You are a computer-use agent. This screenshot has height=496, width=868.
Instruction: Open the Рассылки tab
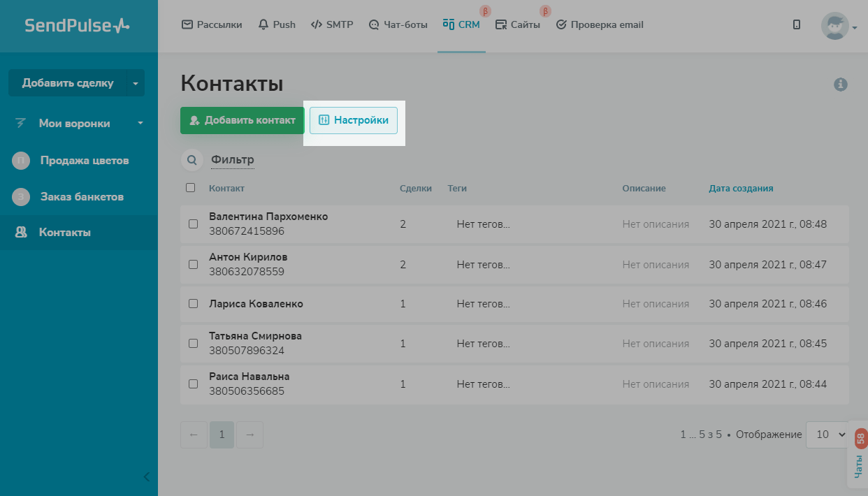tap(212, 25)
